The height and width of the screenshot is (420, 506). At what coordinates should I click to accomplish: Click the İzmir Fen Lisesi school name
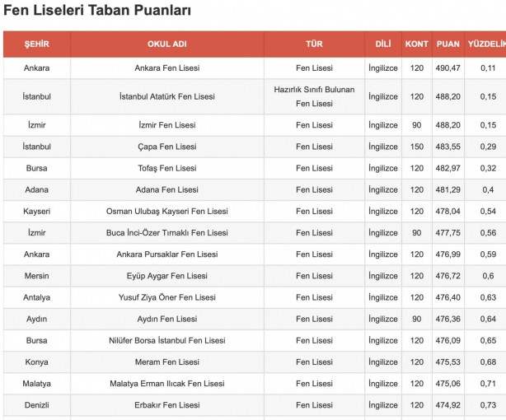tap(166, 125)
